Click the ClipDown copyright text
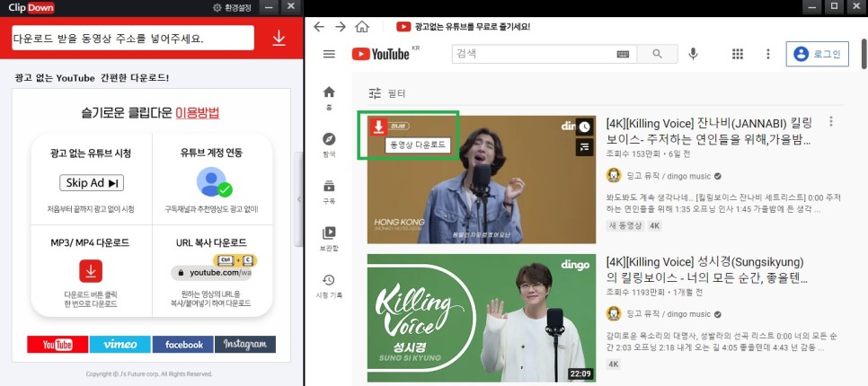868x386 pixels. pyautogui.click(x=149, y=373)
